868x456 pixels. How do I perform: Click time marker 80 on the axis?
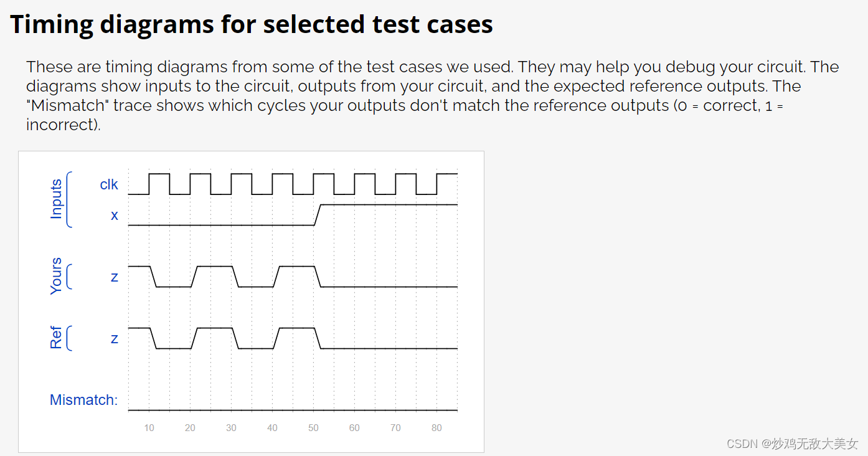pos(436,428)
